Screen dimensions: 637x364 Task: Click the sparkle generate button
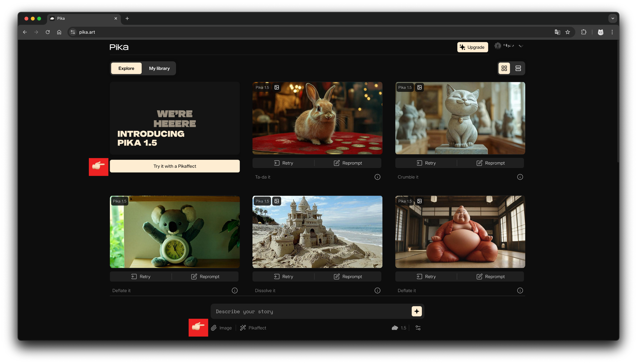(417, 311)
